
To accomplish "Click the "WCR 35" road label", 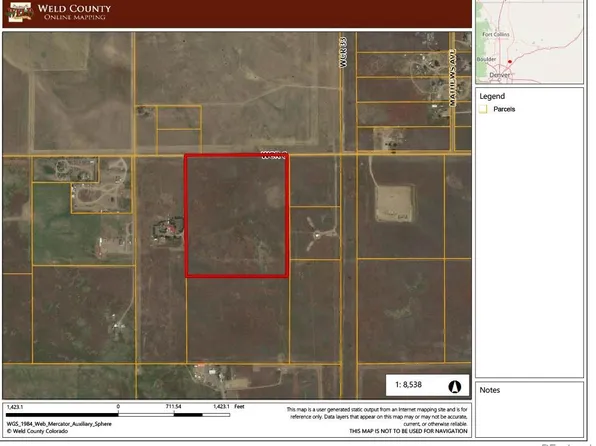I will point(343,52).
